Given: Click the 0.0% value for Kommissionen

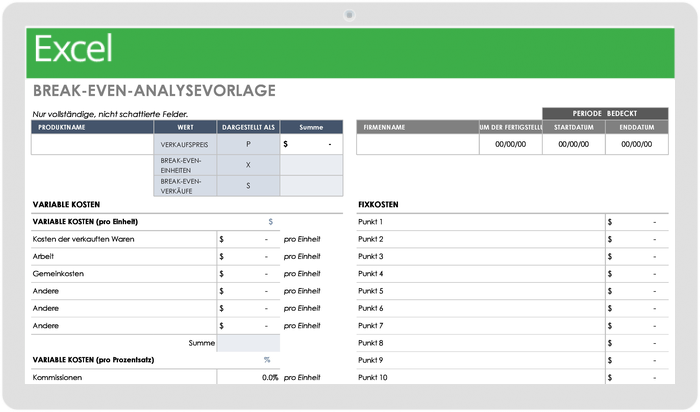Looking at the screenshot, I should click(270, 378).
